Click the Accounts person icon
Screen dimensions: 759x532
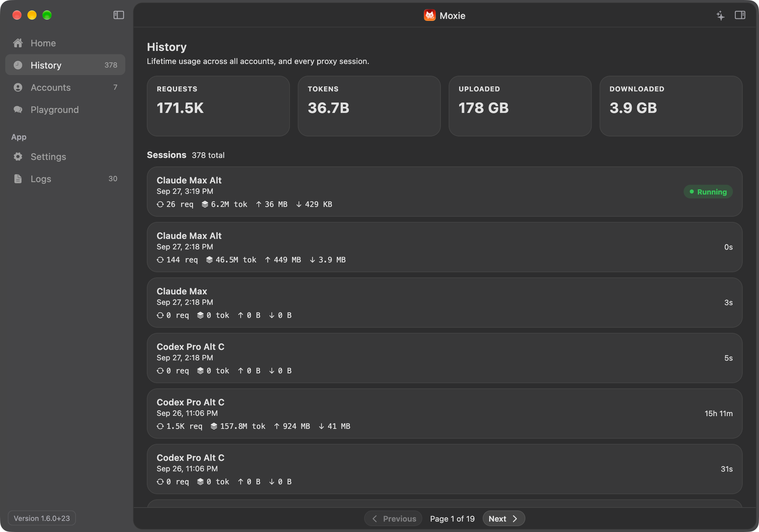click(x=18, y=87)
